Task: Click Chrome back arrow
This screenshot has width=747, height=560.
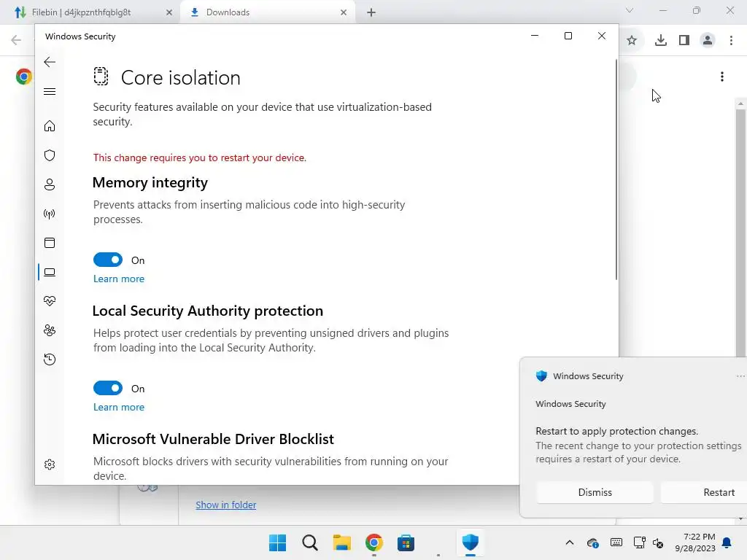Action: [16, 40]
